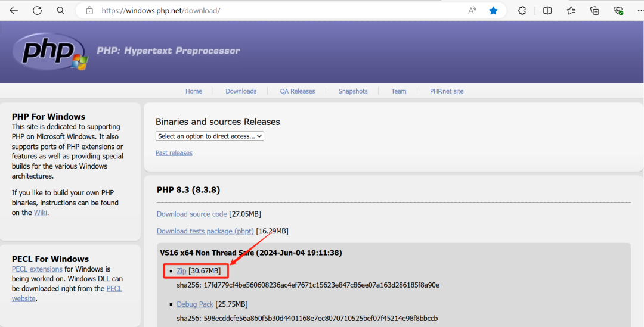The height and width of the screenshot is (327, 644).
Task: Open the Past releases link
Action: 174,153
